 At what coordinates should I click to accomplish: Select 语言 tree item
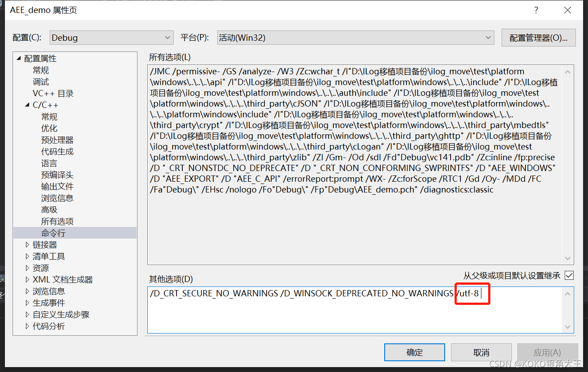(x=49, y=163)
